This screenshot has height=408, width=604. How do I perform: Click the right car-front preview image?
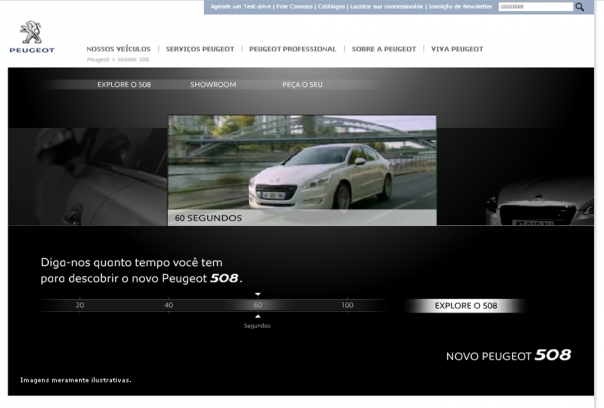[539, 198]
